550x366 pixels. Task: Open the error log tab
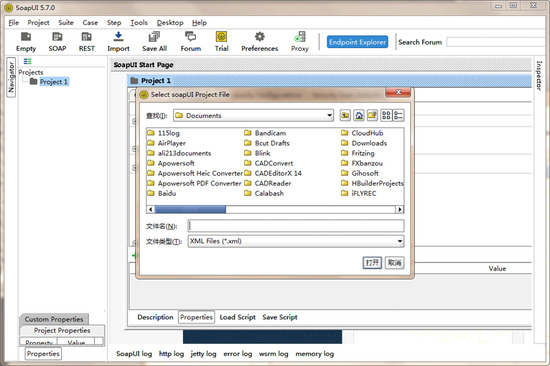coord(238,354)
